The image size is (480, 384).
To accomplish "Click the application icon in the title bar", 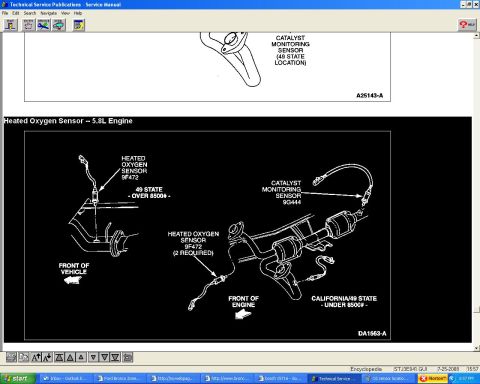I will [x=4, y=4].
